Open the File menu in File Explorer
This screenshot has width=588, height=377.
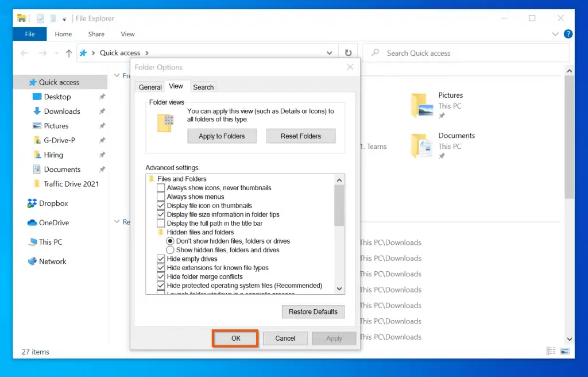point(29,34)
